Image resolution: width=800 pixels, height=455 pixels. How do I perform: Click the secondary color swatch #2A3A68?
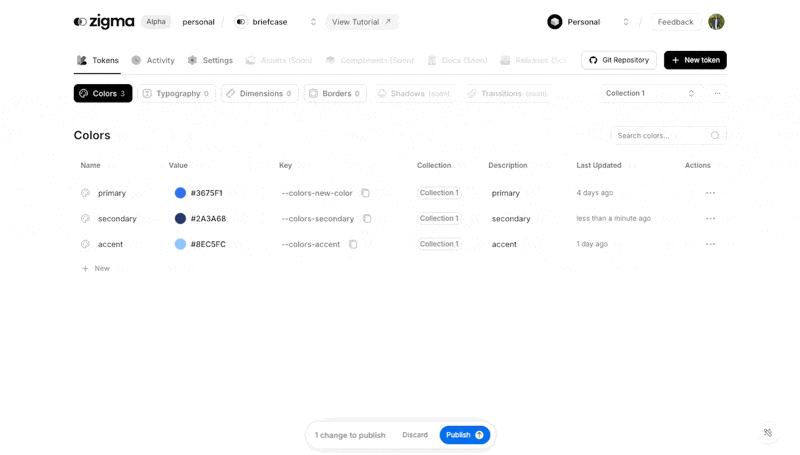click(x=180, y=218)
